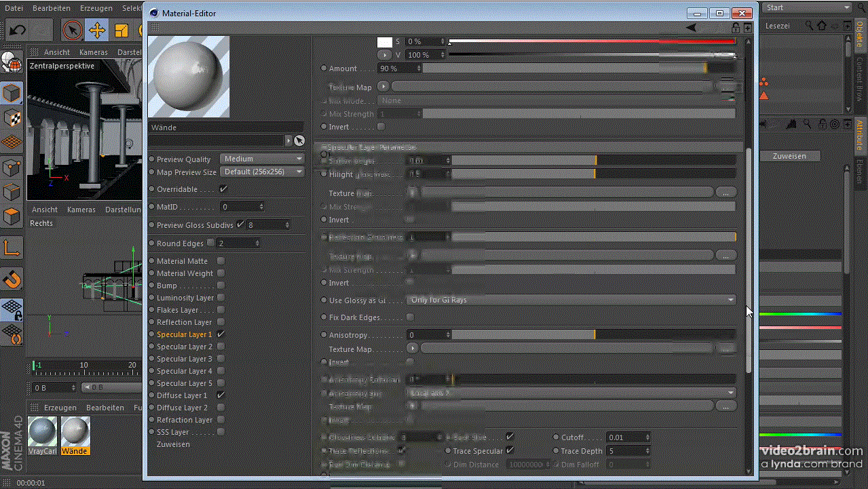
Task: Click the Amount Texture Map arrow button
Action: 383,87
